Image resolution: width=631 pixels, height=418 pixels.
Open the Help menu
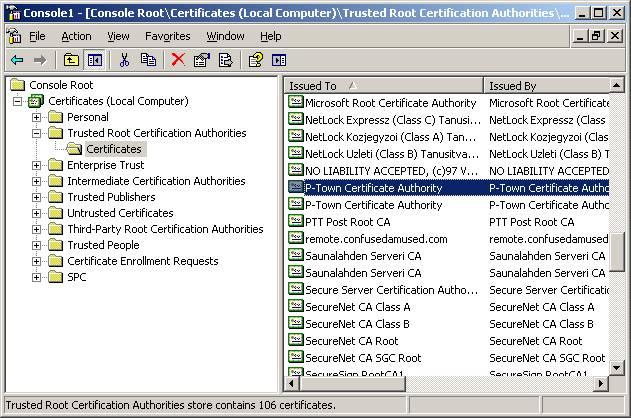pos(270,37)
